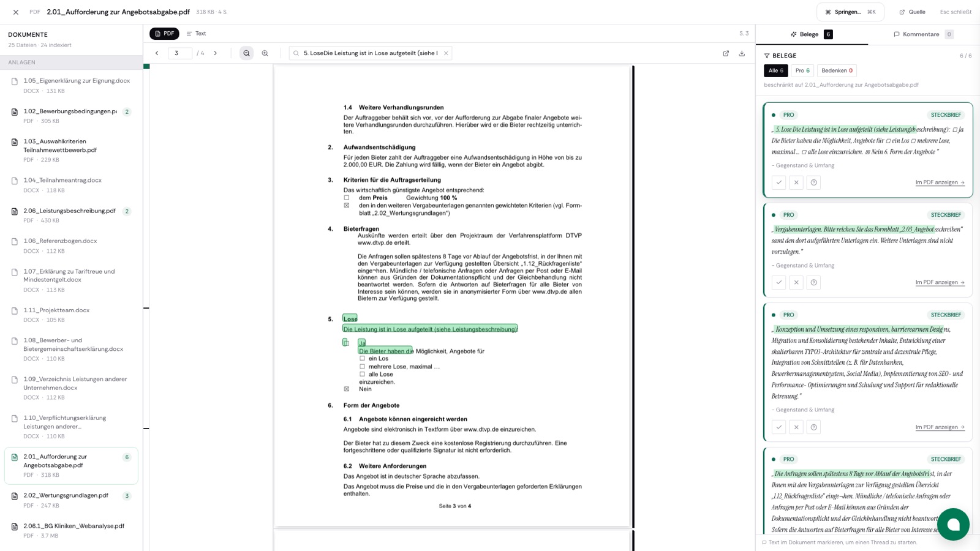This screenshot has width=980, height=551.
Task: Click the first PRO STECKBRIEF Beleg card text
Action: 867,141
